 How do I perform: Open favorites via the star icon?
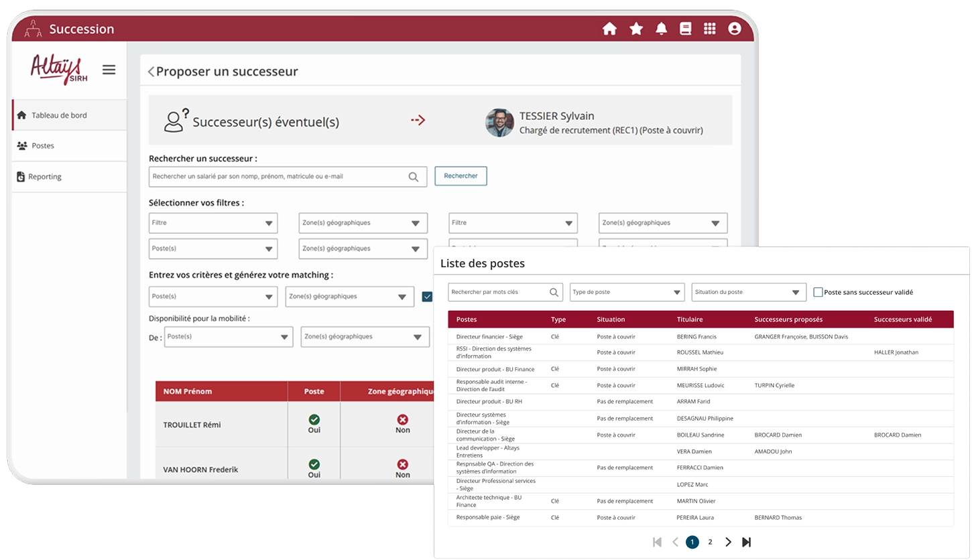(635, 29)
